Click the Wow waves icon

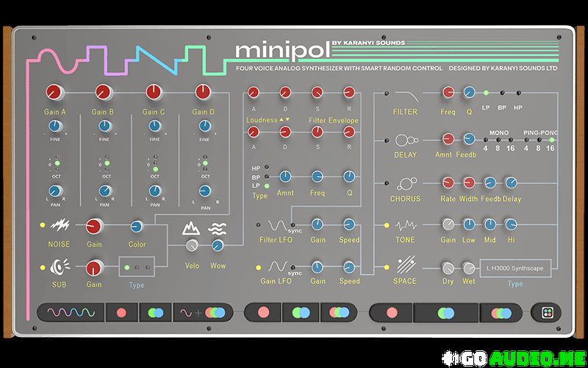pos(217,228)
